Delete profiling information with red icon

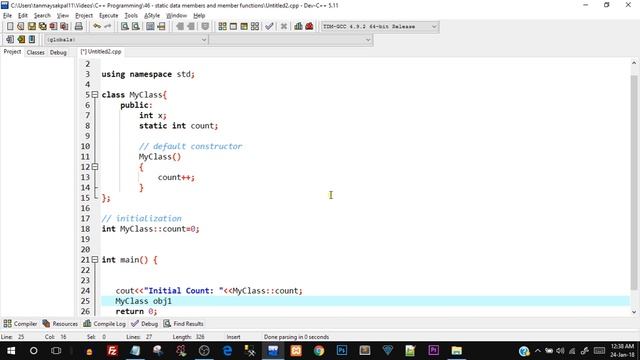click(309, 27)
